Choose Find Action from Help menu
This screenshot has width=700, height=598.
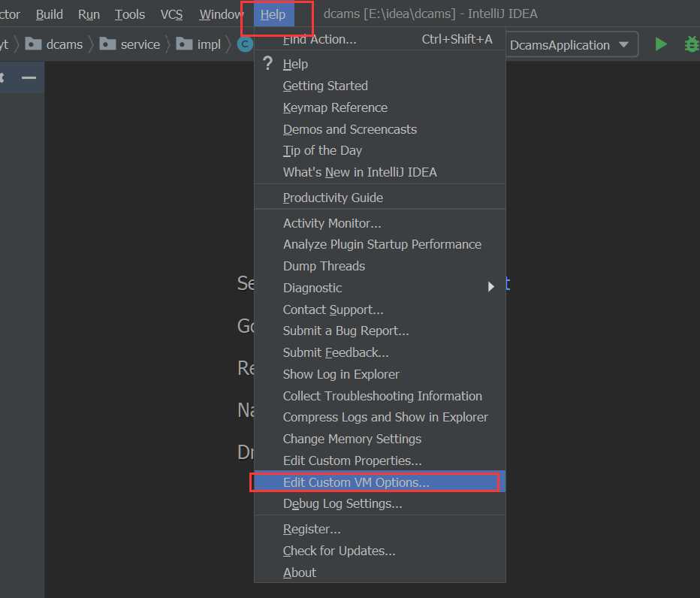(319, 39)
